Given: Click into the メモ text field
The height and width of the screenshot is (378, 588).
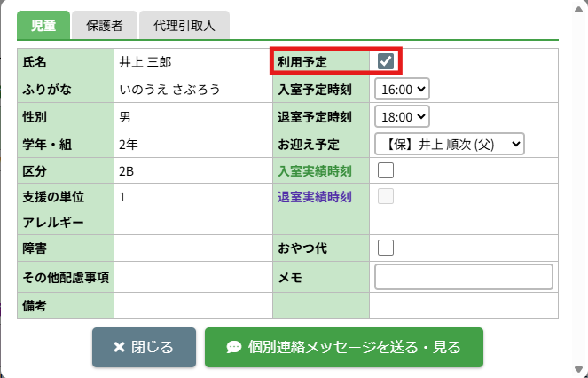Looking at the screenshot, I should click(x=464, y=278).
